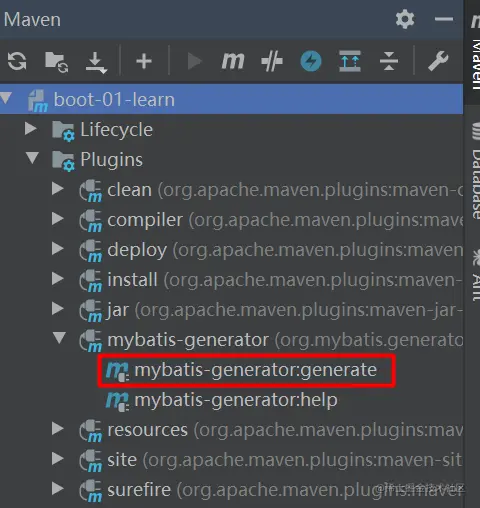
Task: Click the jar plugin plug icon
Action: [x=91, y=311]
